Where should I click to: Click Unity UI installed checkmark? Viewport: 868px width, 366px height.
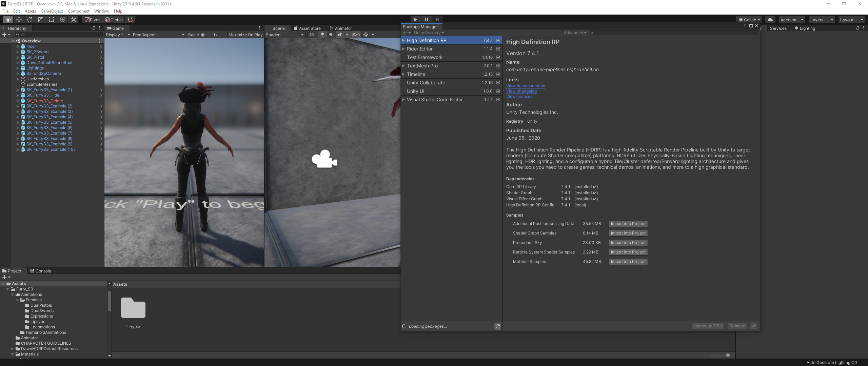[x=498, y=91]
